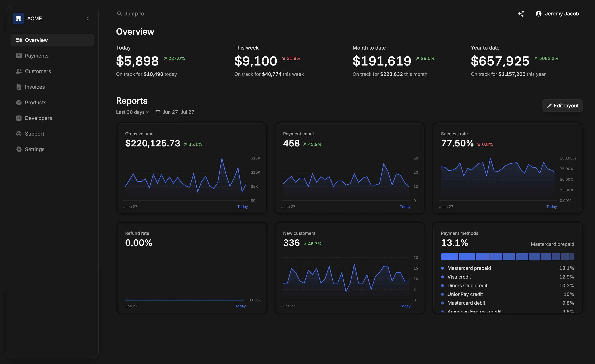Click the Edit layout button
The width and height of the screenshot is (595, 364).
pos(562,106)
